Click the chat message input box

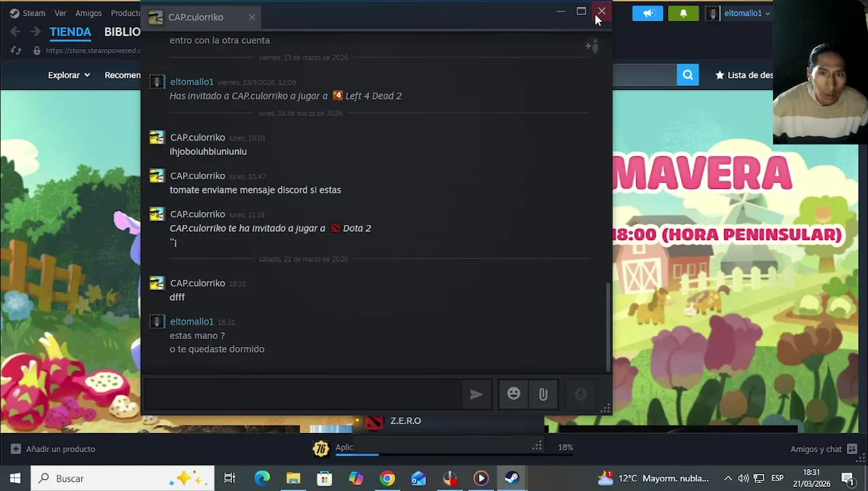(x=304, y=394)
